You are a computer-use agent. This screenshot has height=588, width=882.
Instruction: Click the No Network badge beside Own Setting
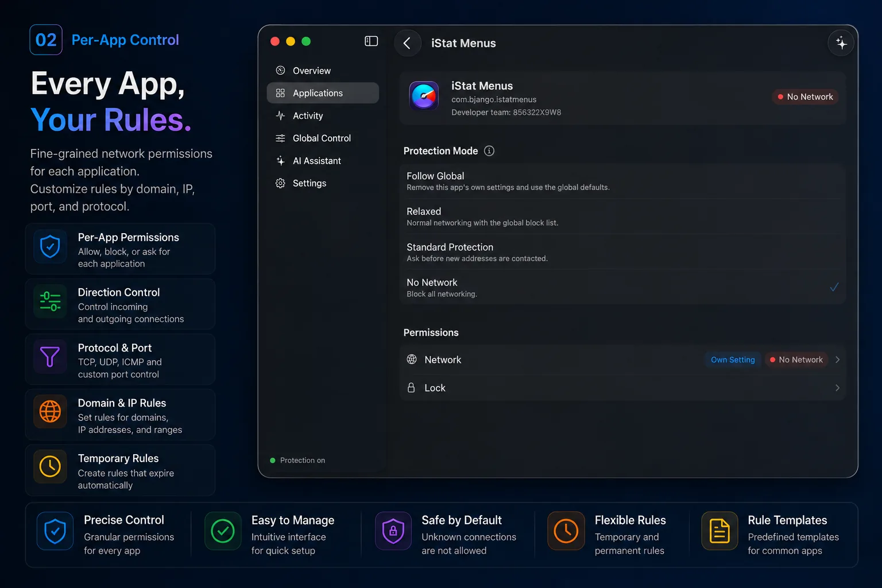[796, 360]
